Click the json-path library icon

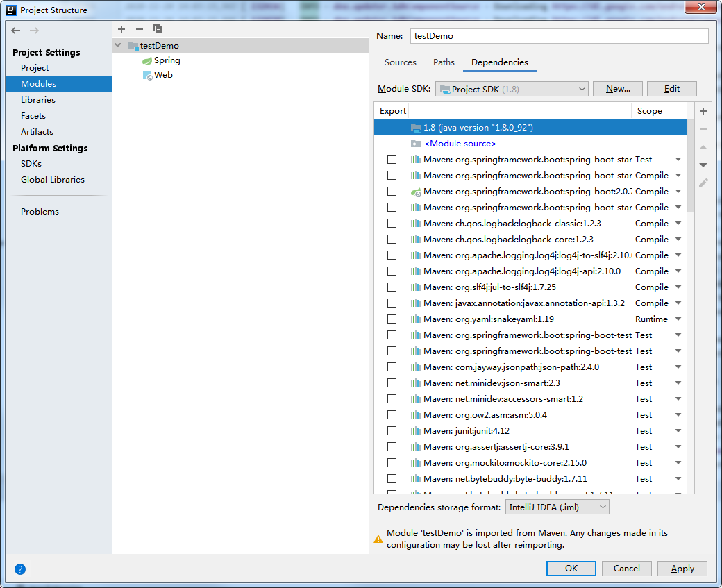(x=416, y=367)
